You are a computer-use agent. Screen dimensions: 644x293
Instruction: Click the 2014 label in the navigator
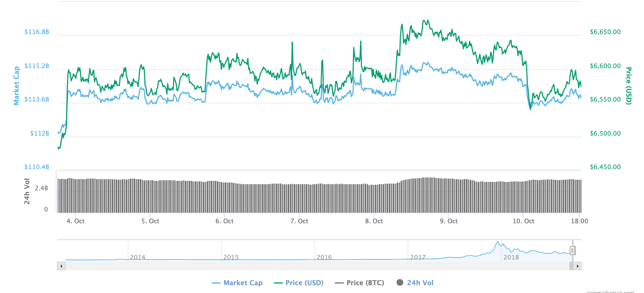(x=138, y=257)
